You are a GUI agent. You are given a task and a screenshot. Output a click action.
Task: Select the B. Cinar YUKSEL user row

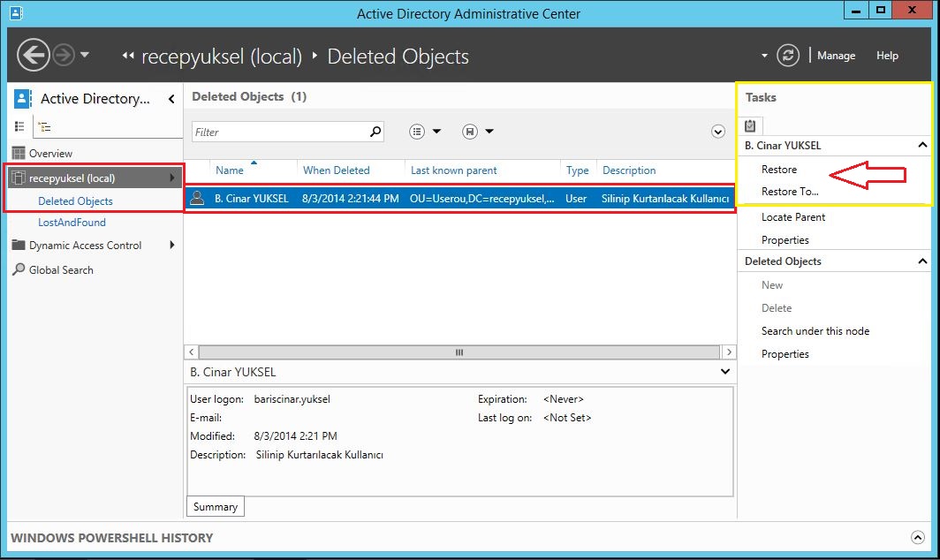tap(459, 199)
